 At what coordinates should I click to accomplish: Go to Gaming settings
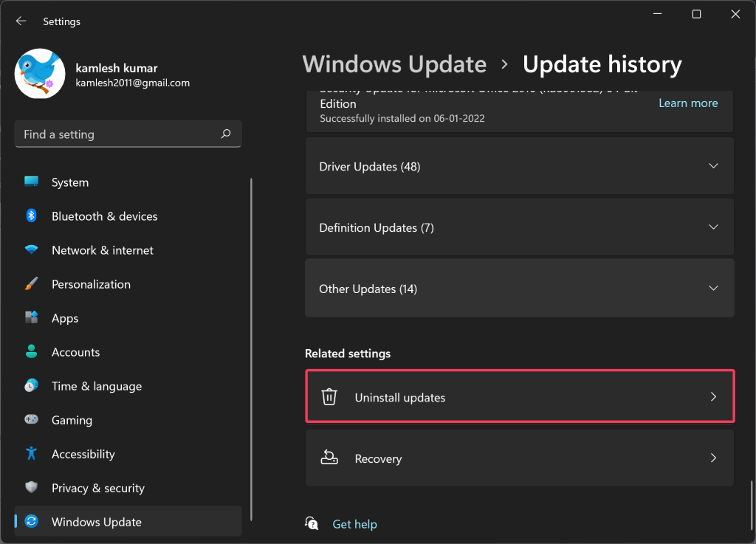point(128,420)
